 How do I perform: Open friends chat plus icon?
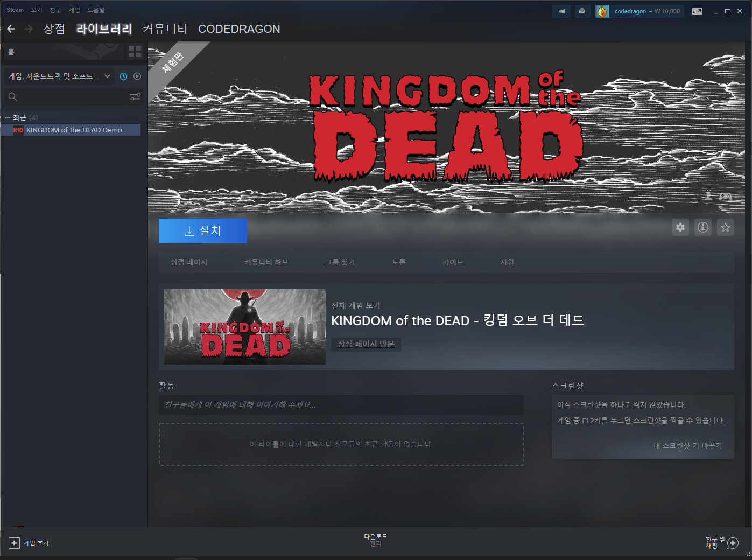(x=733, y=543)
